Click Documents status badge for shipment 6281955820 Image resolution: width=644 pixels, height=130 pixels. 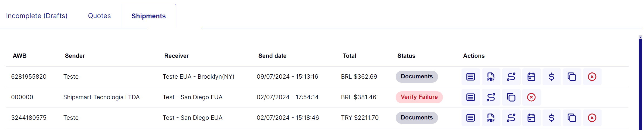(x=417, y=76)
